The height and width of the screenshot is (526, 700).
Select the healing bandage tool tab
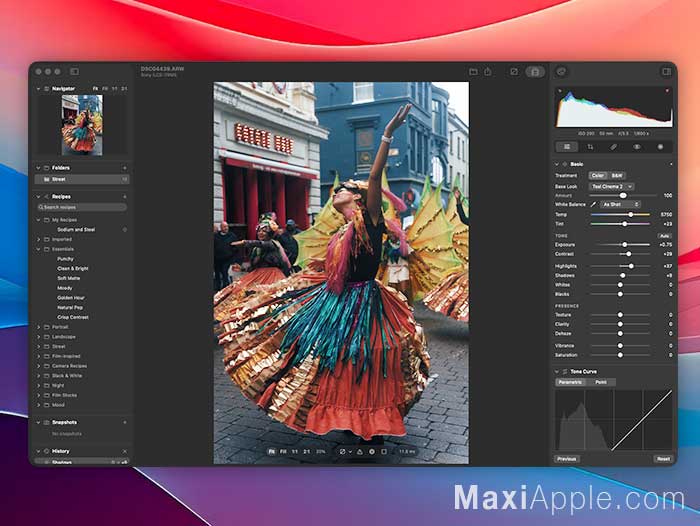613,147
